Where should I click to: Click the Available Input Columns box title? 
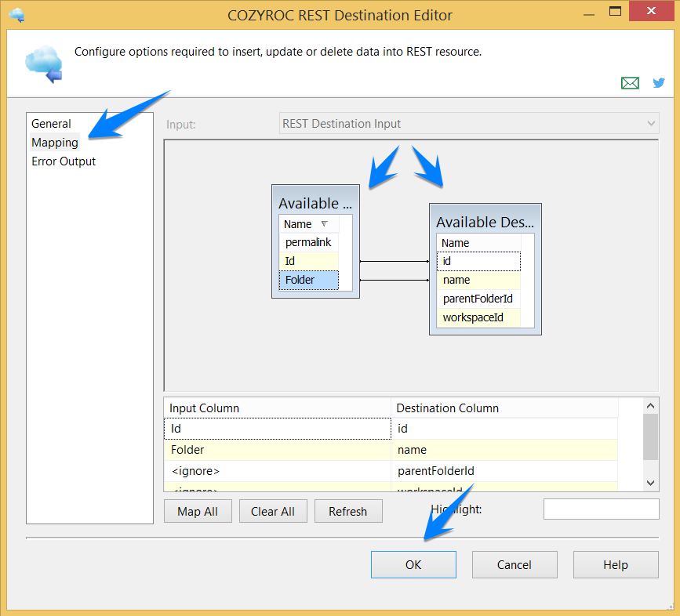[x=315, y=203]
